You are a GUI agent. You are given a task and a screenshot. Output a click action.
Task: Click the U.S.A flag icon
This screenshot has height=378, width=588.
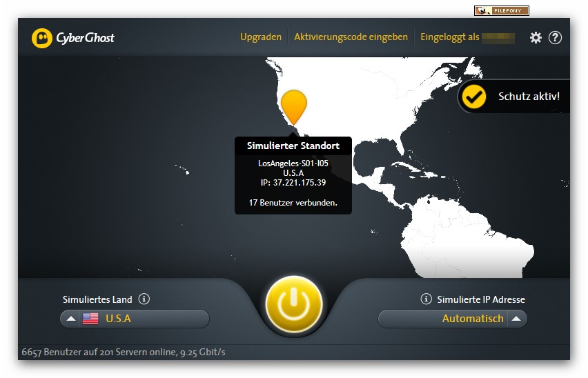(x=90, y=319)
